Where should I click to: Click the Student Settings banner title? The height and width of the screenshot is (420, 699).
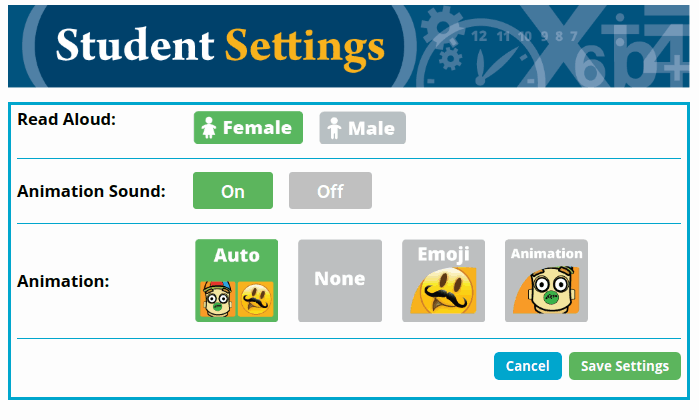[220, 46]
